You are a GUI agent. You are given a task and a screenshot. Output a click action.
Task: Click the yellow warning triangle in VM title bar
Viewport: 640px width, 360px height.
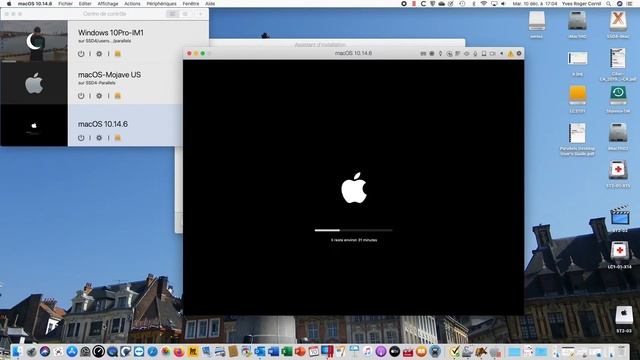(510, 53)
